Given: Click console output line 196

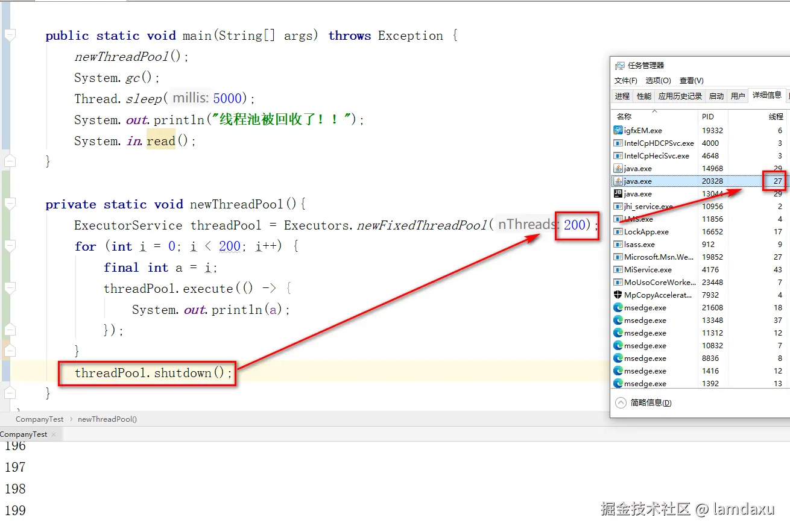Looking at the screenshot, I should tap(15, 446).
